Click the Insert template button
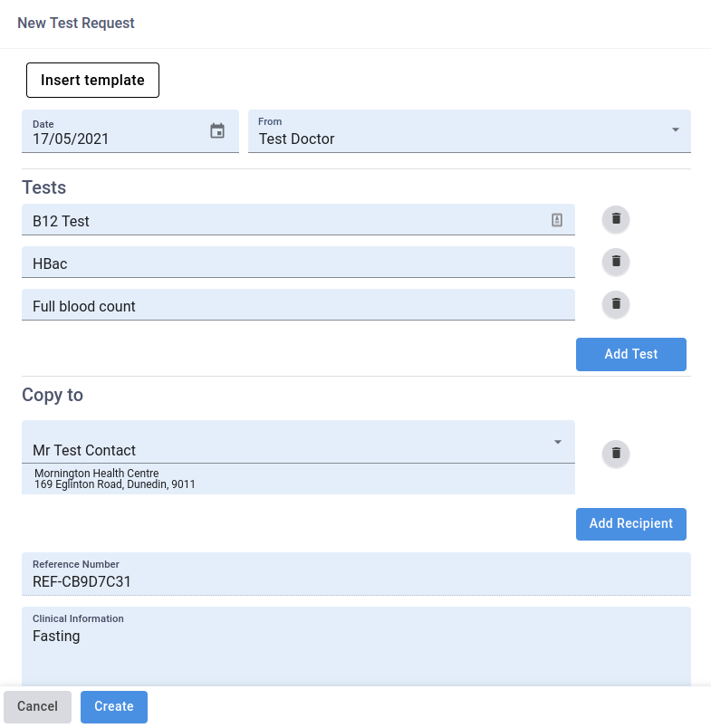This screenshot has width=711, height=728. click(92, 80)
